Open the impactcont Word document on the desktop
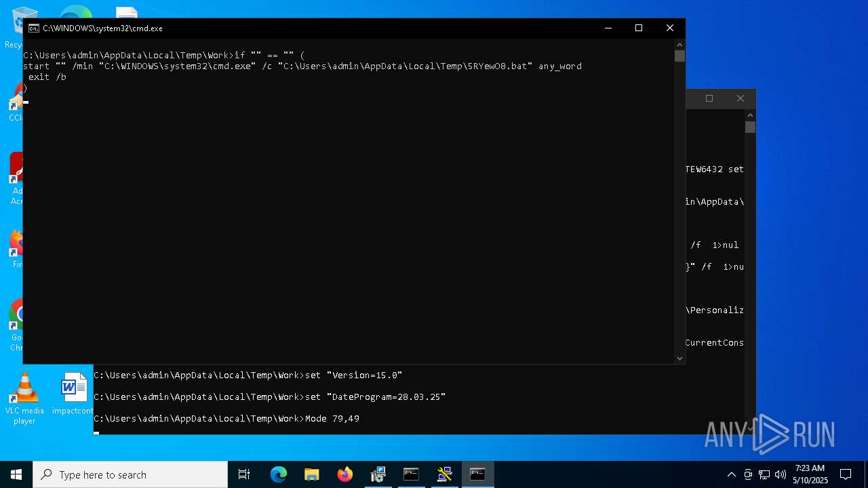868x488 pixels. (x=73, y=394)
